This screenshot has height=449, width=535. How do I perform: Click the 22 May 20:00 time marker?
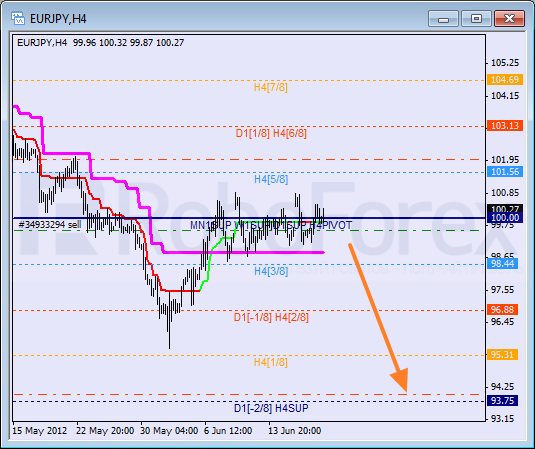[x=105, y=431]
